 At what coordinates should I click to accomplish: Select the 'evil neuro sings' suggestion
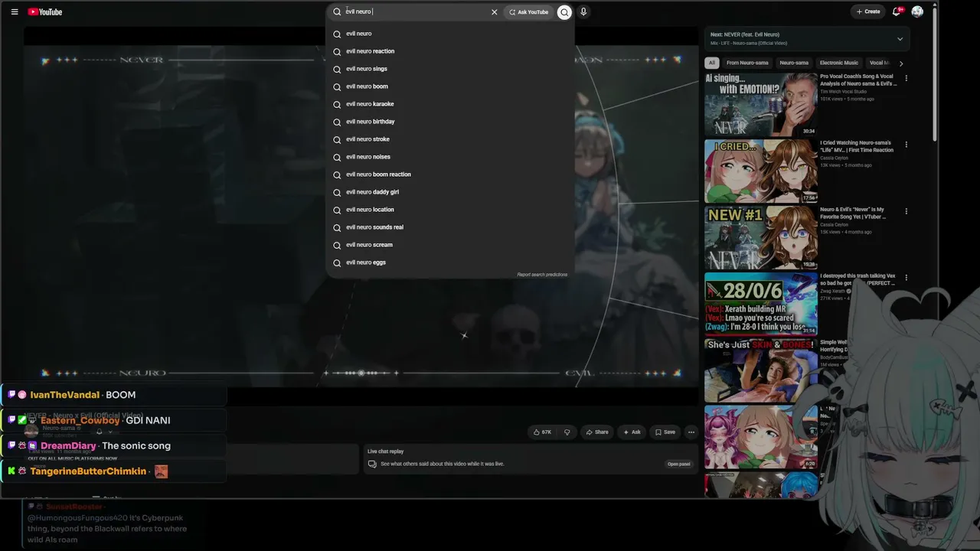click(450, 69)
